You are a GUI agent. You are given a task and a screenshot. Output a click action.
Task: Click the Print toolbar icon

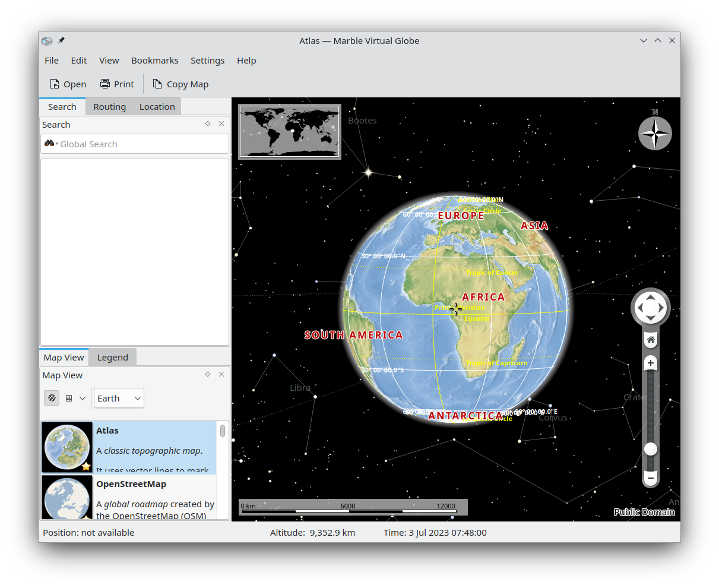point(105,84)
